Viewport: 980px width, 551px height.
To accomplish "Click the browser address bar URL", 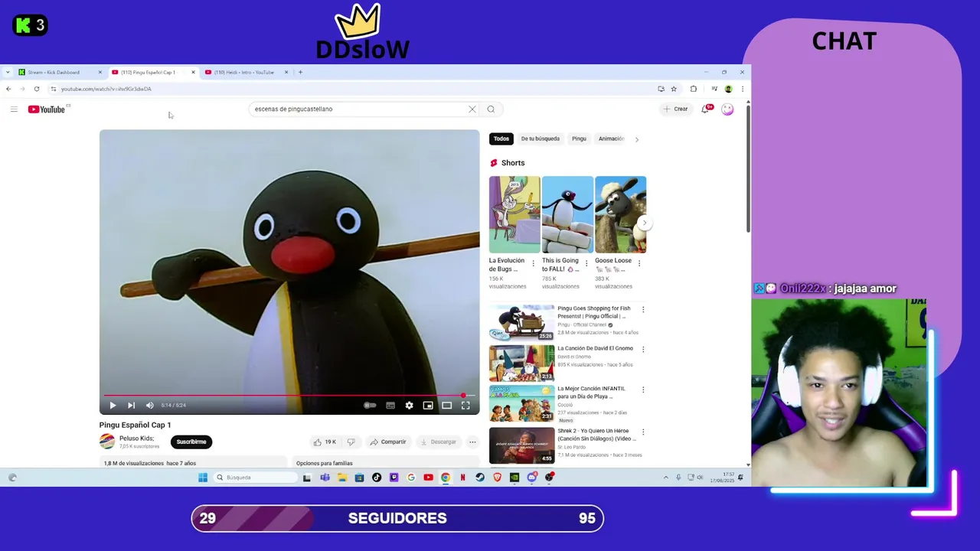I will tap(106, 89).
